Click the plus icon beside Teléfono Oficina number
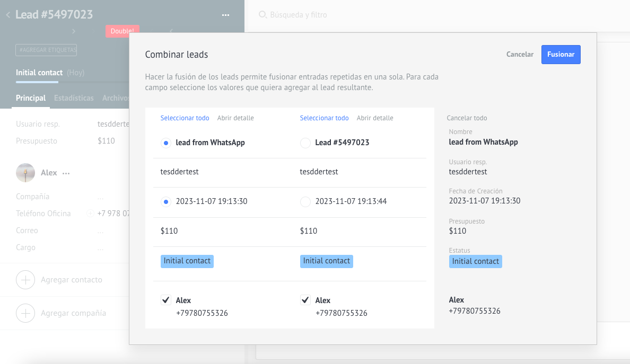The height and width of the screenshot is (364, 630). [x=90, y=214]
